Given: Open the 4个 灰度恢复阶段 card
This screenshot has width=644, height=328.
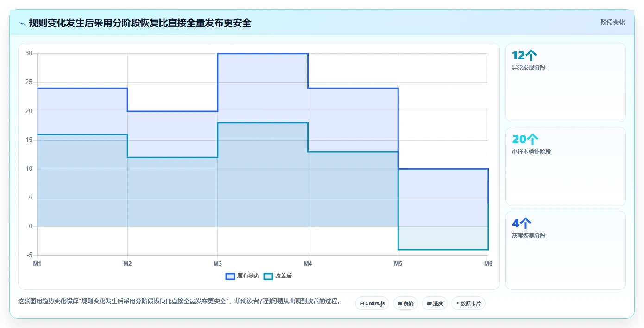Looking at the screenshot, I should 566,250.
